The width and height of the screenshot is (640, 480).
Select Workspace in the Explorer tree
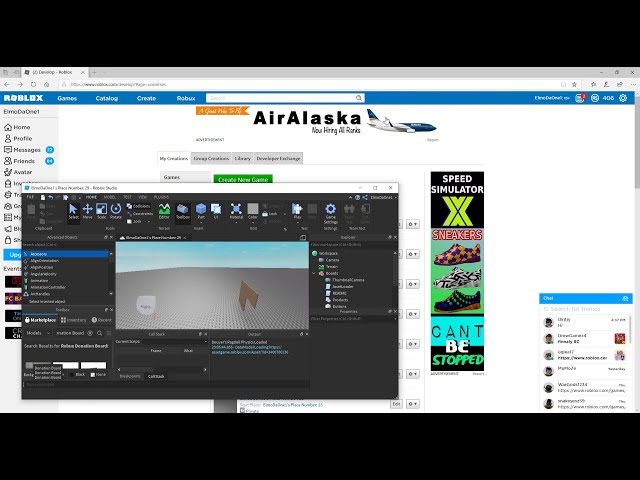325,253
